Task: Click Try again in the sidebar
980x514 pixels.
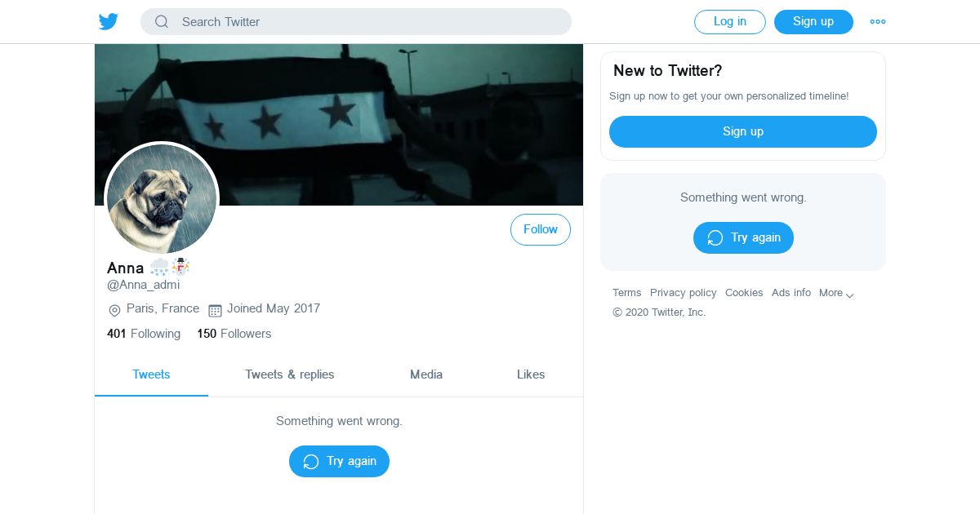Action: 743,237
